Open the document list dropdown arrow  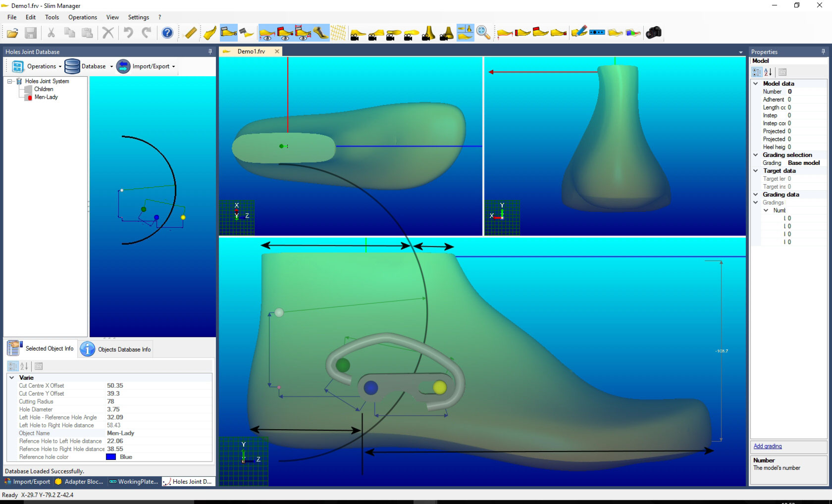click(741, 52)
